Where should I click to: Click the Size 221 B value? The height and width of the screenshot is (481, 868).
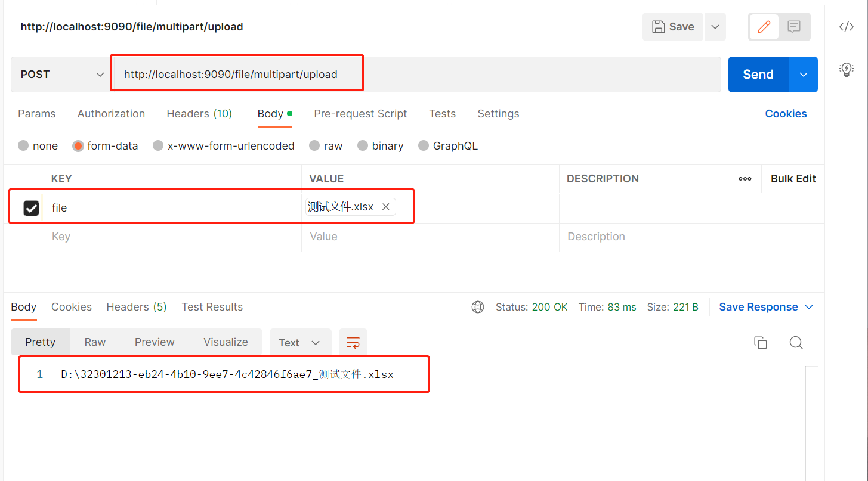[685, 307]
